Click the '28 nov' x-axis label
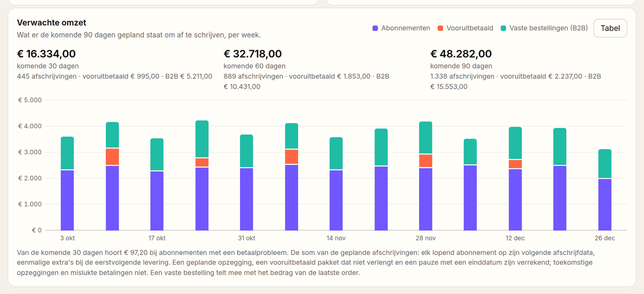This screenshot has height=294, width=644. pyautogui.click(x=425, y=238)
